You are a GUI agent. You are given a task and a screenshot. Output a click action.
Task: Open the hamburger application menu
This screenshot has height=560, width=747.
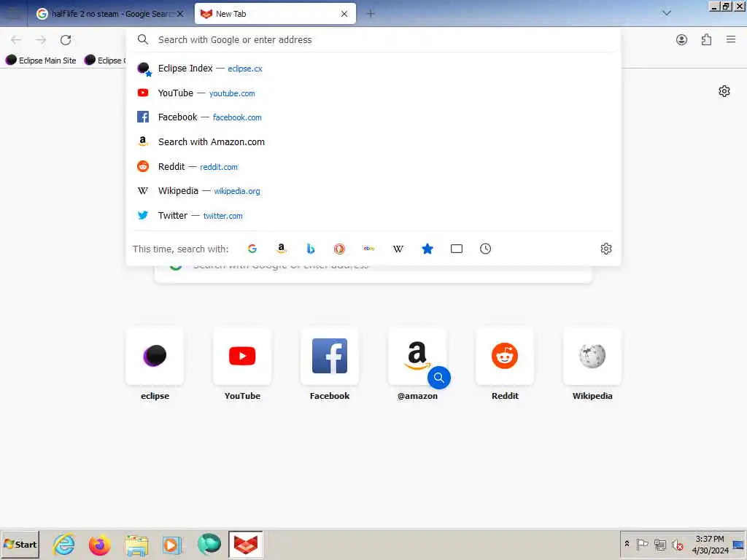(731, 39)
